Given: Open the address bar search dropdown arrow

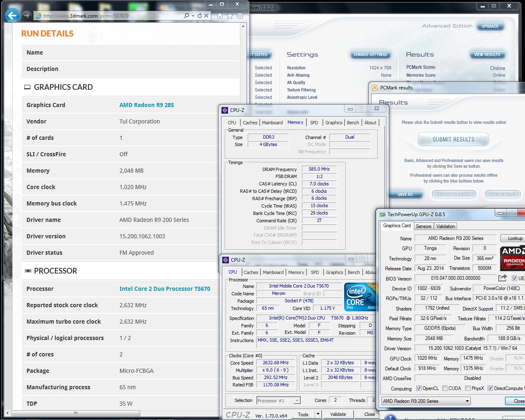Looking at the screenshot, I should pos(193,16).
